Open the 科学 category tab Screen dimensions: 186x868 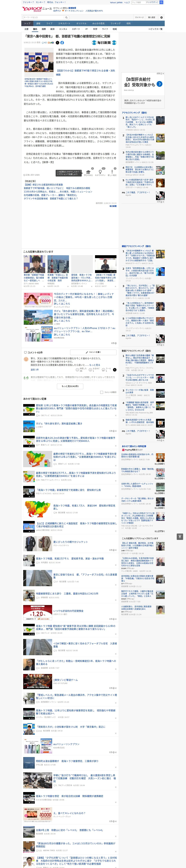pos(95,29)
